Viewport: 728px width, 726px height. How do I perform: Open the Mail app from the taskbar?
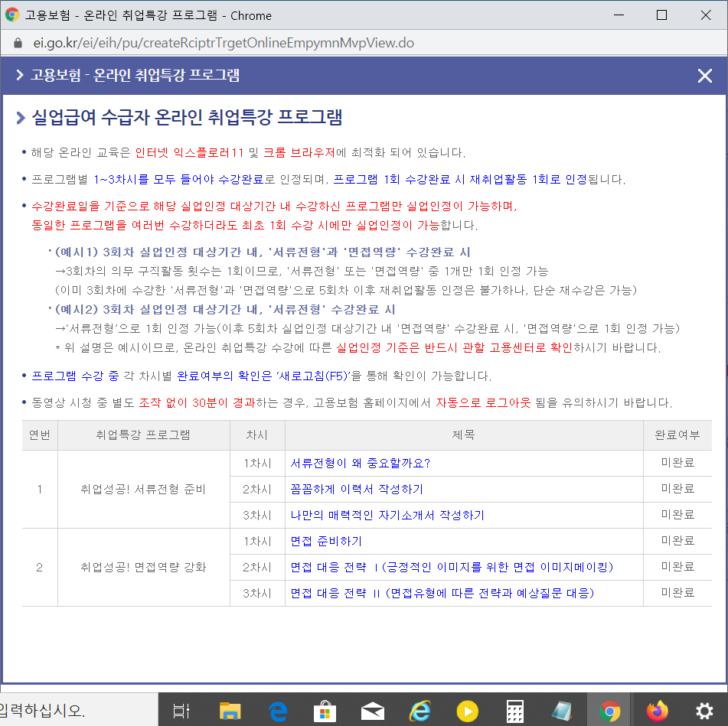[x=372, y=710]
